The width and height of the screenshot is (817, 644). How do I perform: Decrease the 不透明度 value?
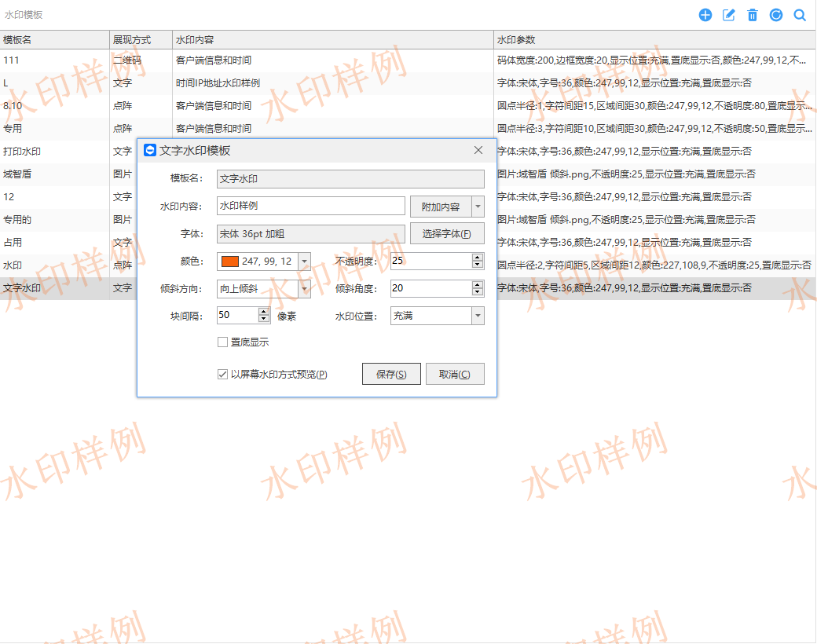point(478,265)
